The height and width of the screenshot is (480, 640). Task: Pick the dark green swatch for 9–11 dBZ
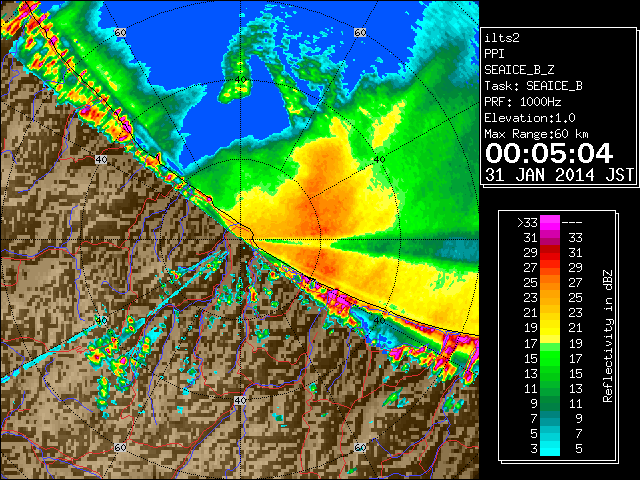pos(550,403)
